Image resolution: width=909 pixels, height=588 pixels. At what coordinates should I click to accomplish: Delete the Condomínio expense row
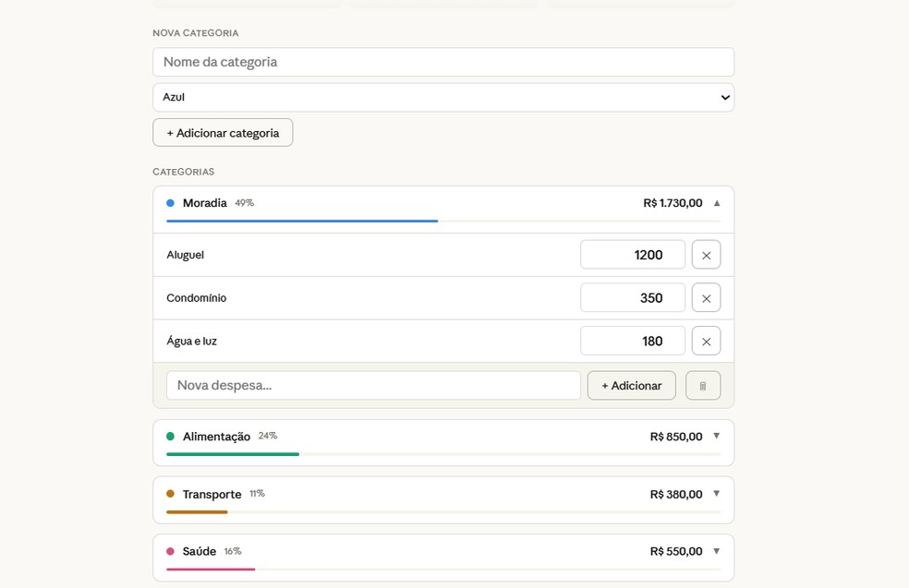coord(706,298)
